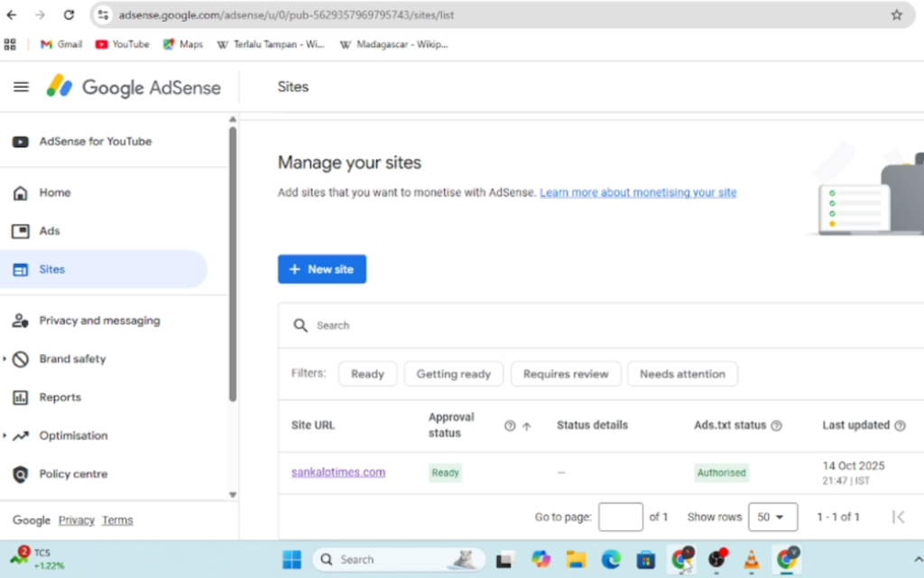The height and width of the screenshot is (578, 924).
Task: Click the help icon beside Last updated
Action: pyautogui.click(x=900, y=425)
